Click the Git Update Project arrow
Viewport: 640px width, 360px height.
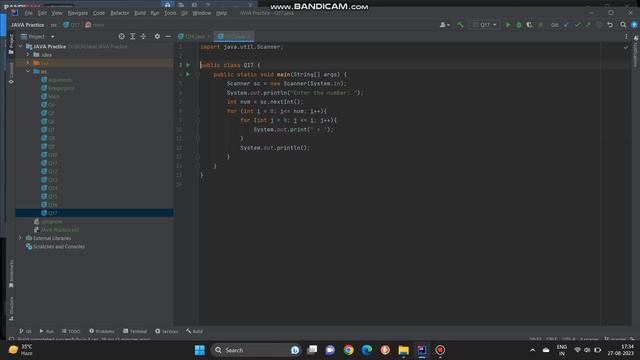567,25
